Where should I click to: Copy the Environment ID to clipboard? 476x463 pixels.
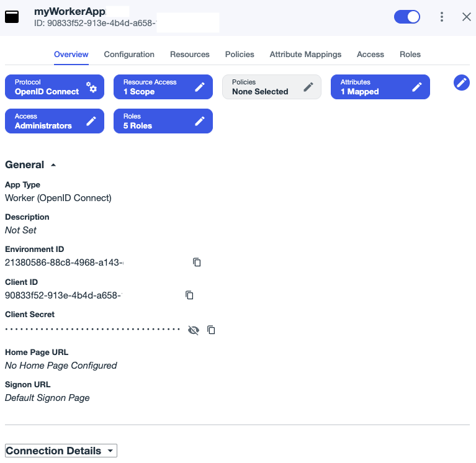click(x=197, y=263)
